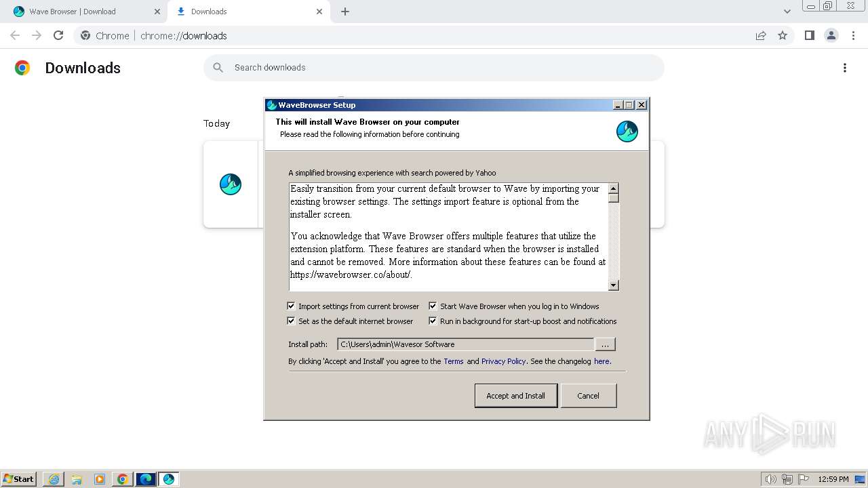This screenshot has width=868, height=488.
Task: Open the Privacy Policy link
Action: tap(503, 361)
